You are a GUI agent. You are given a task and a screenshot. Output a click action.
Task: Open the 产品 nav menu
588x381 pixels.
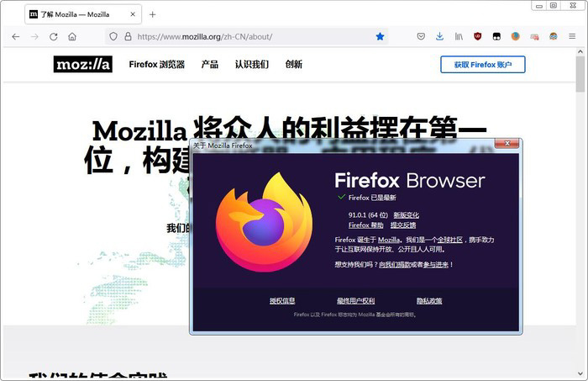coord(210,65)
